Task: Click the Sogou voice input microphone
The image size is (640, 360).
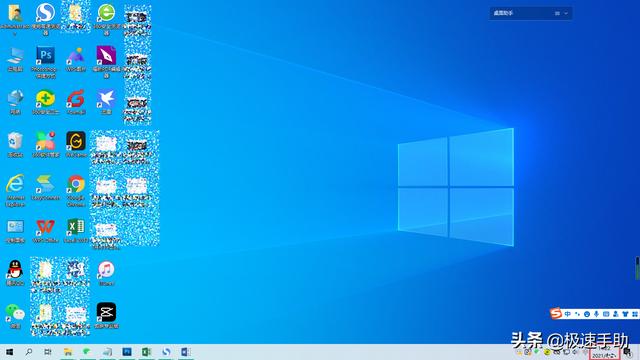Action: point(596,314)
